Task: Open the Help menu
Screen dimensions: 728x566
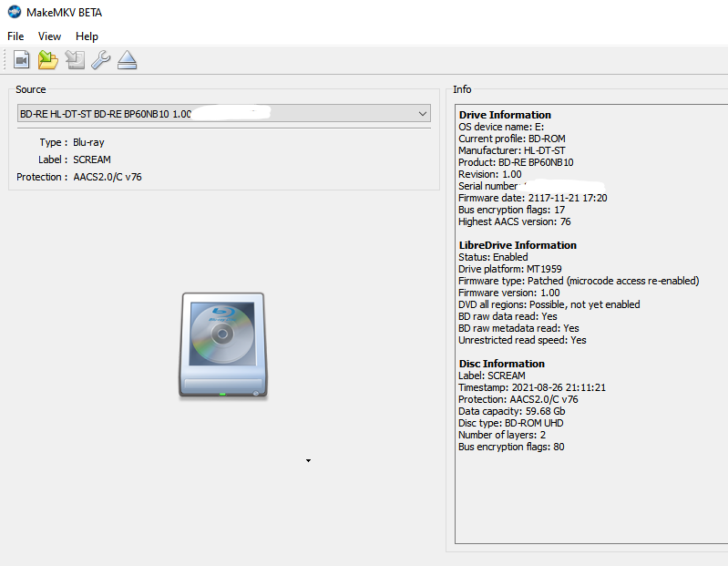Action: (x=87, y=36)
